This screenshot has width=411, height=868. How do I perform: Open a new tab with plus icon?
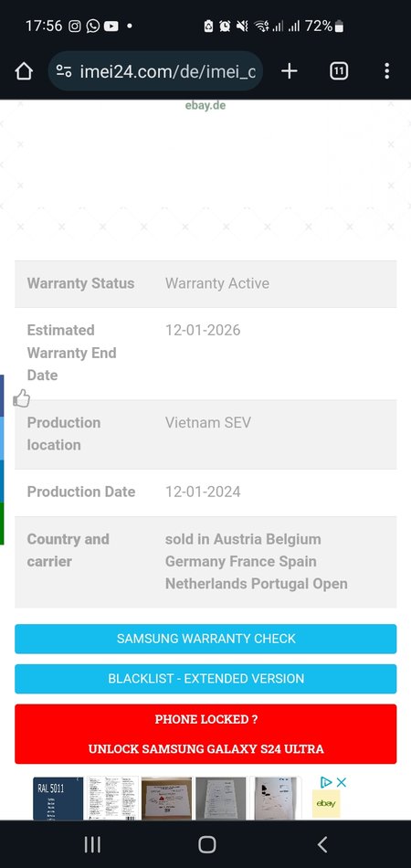[x=290, y=71]
